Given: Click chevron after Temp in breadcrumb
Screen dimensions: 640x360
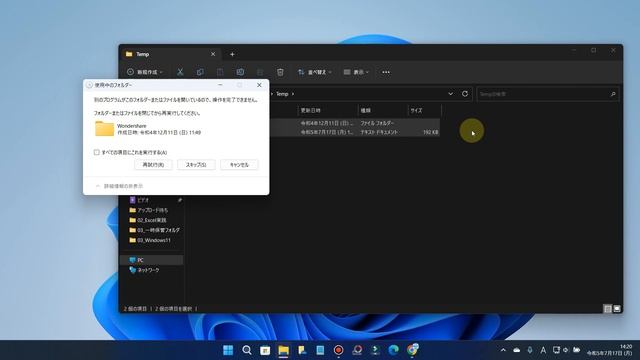Looking at the screenshot, I should point(293,94).
